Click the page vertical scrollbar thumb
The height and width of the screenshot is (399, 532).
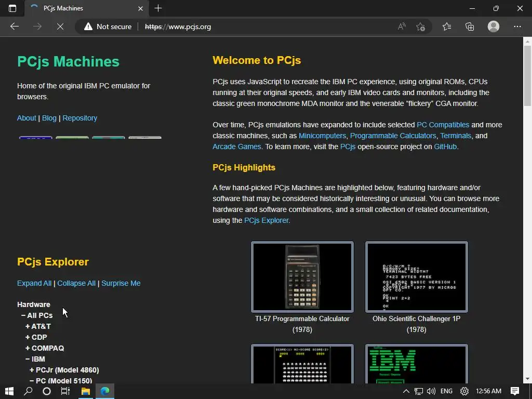point(527,75)
